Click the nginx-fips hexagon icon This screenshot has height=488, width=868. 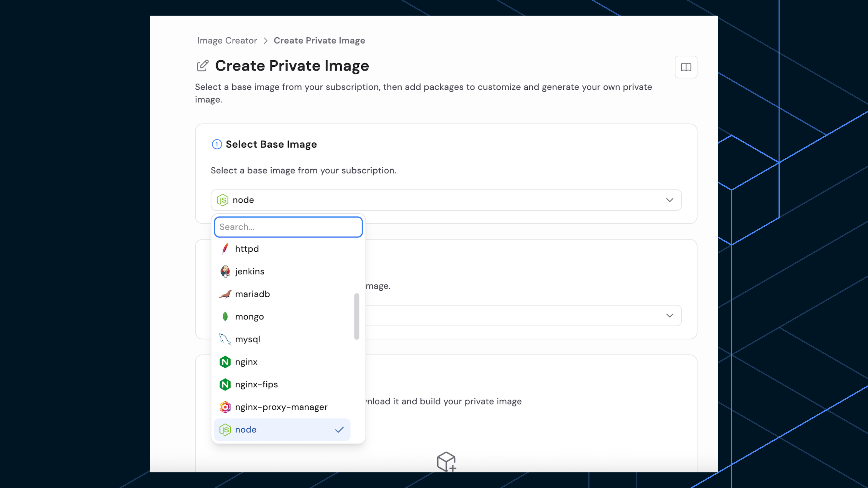click(225, 384)
